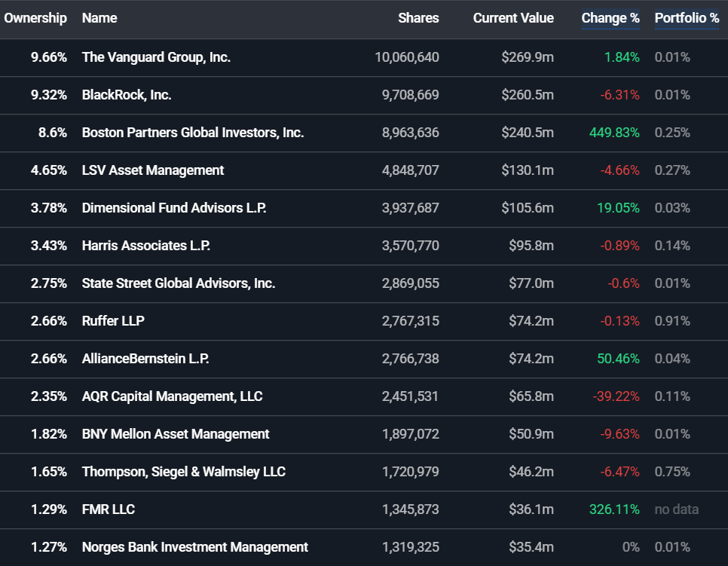Select BlackRock, Inc. name
Screen dimensions: 728x566
pos(127,95)
